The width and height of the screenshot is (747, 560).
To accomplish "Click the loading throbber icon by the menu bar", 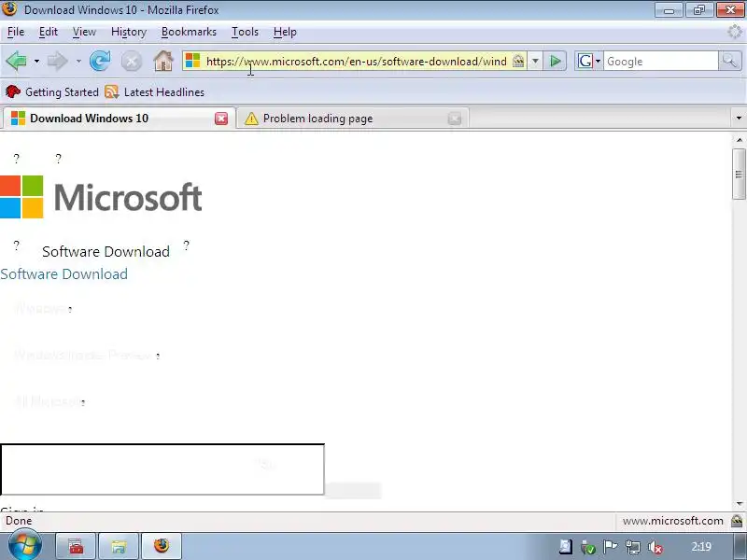I will (735, 32).
